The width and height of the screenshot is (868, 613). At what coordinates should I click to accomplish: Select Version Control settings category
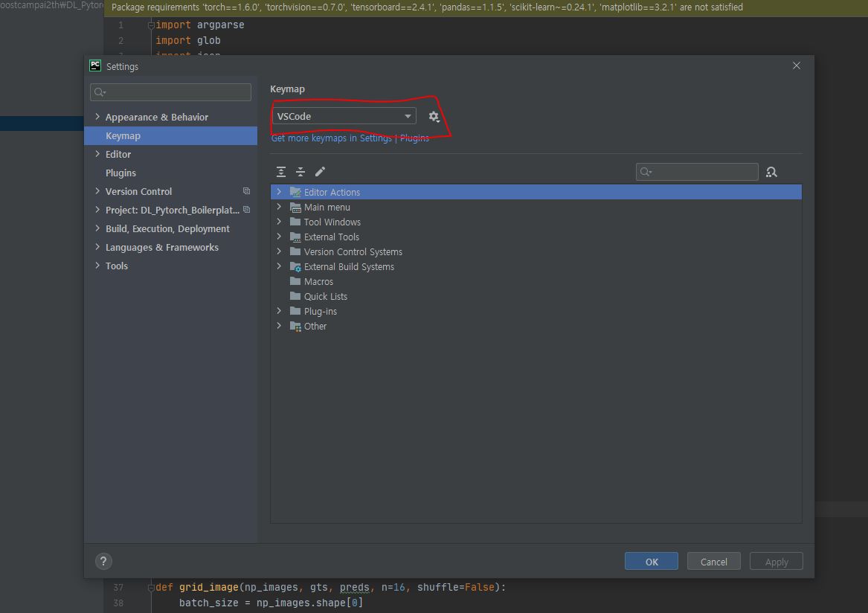point(138,192)
